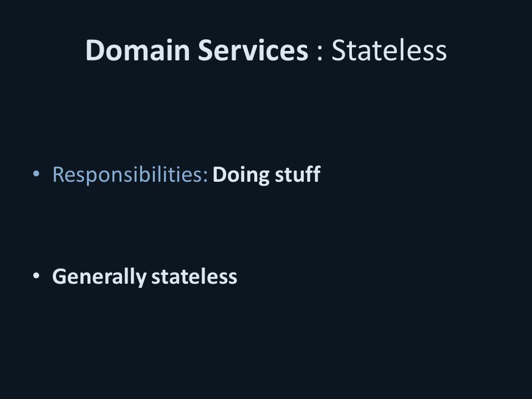Screen dimensions: 532x399
Task: Click the word 'stateless' in second bullet
Action: (x=194, y=276)
